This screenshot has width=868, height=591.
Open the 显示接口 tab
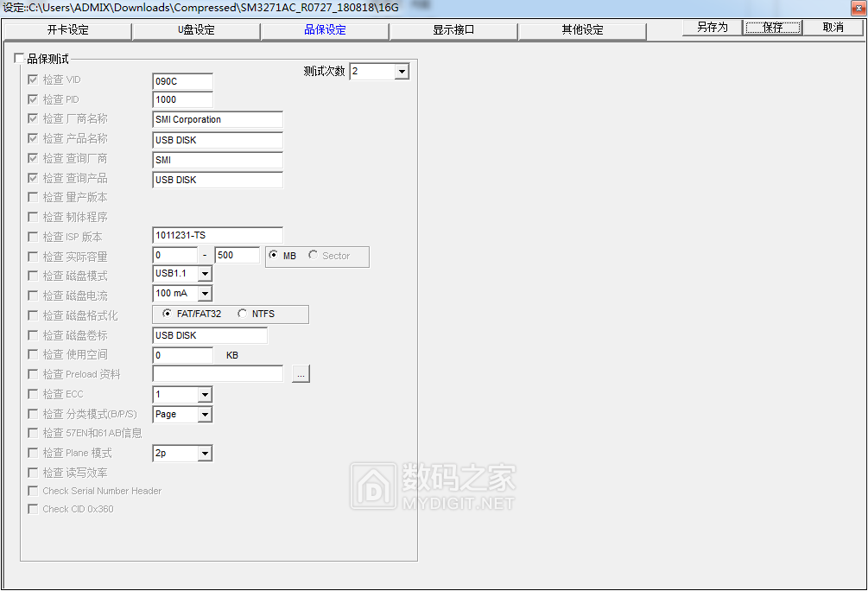(453, 31)
